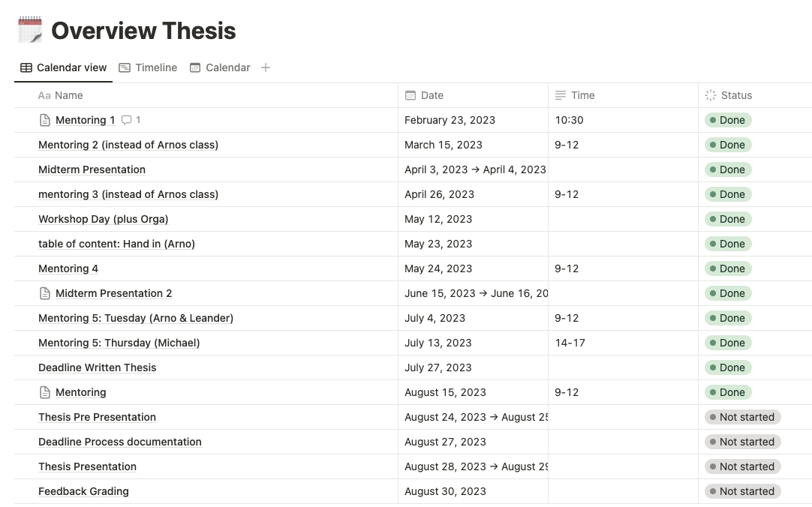Click the Calendar tab's calendar icon
Image resolution: width=812 pixels, height=507 pixels.
pos(195,67)
